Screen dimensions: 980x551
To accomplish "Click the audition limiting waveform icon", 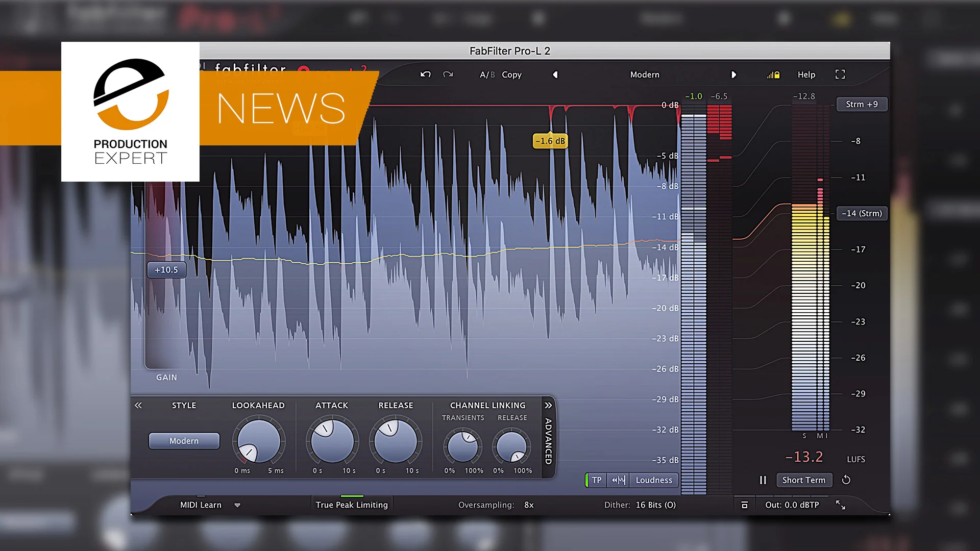I will tap(619, 480).
